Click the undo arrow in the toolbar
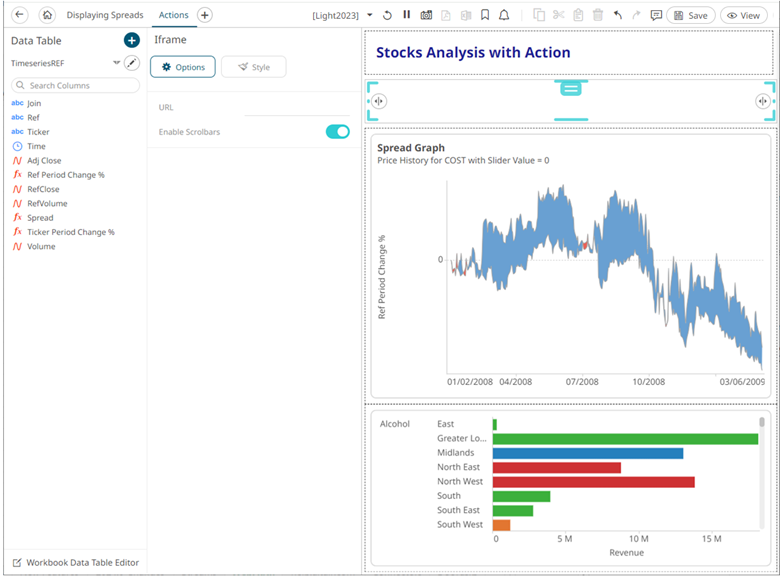 pos(617,15)
